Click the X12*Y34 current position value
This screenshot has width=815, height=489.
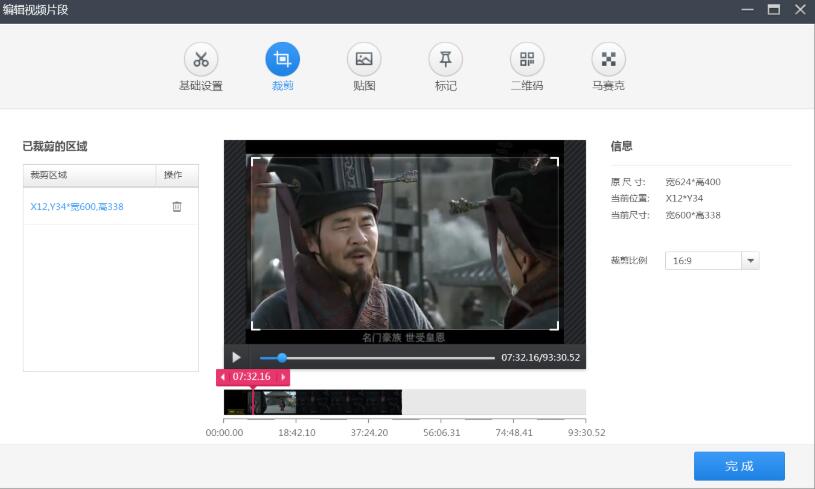(x=684, y=199)
